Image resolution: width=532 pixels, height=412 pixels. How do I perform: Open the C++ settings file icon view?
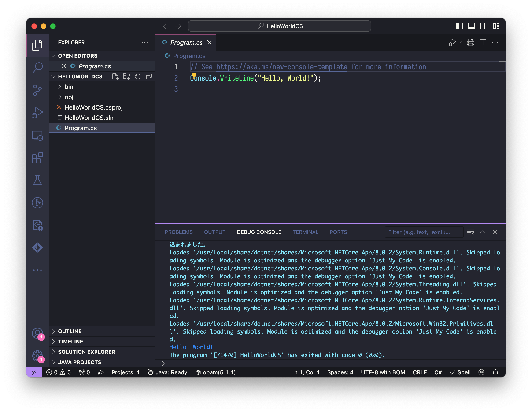click(x=37, y=225)
